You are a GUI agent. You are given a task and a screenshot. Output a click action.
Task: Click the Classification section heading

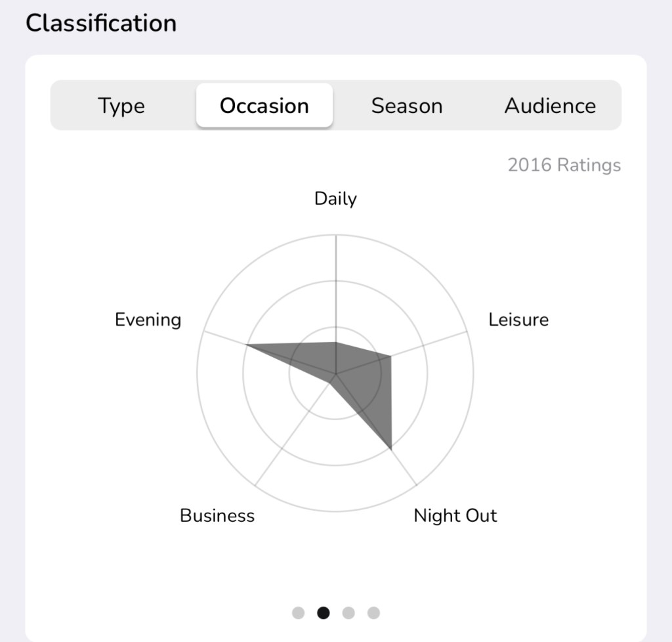click(x=101, y=23)
